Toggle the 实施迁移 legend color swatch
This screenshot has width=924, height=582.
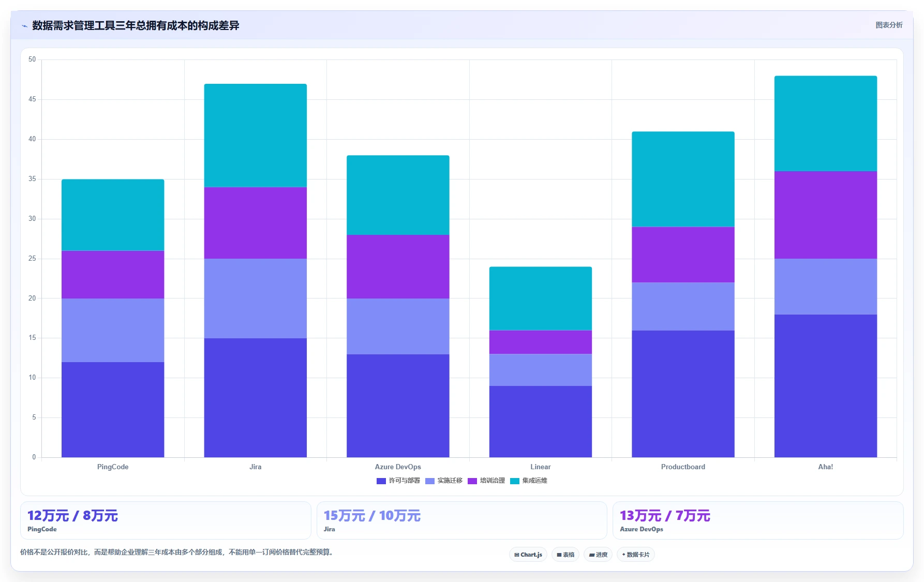pyautogui.click(x=430, y=481)
